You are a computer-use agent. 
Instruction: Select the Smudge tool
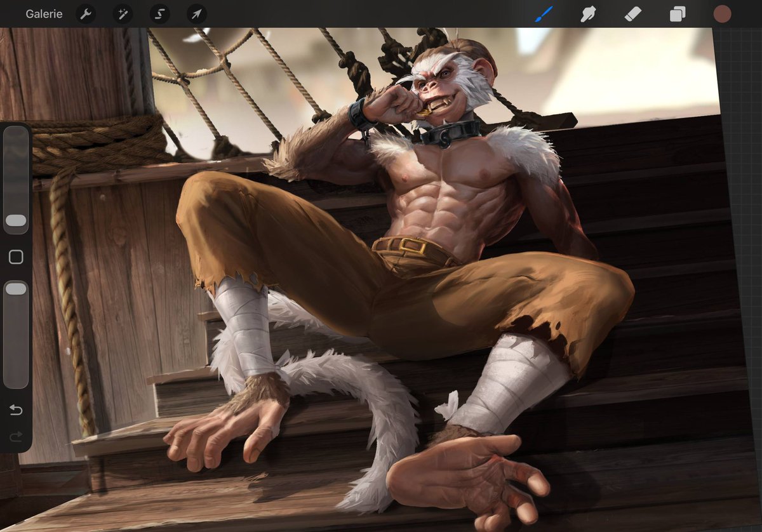coord(588,14)
